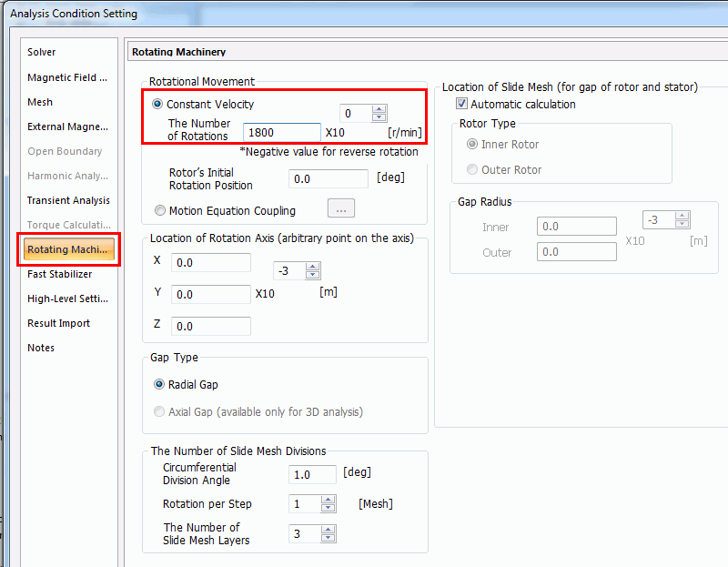
Task: Click the Number of Rotations field
Action: (x=282, y=132)
